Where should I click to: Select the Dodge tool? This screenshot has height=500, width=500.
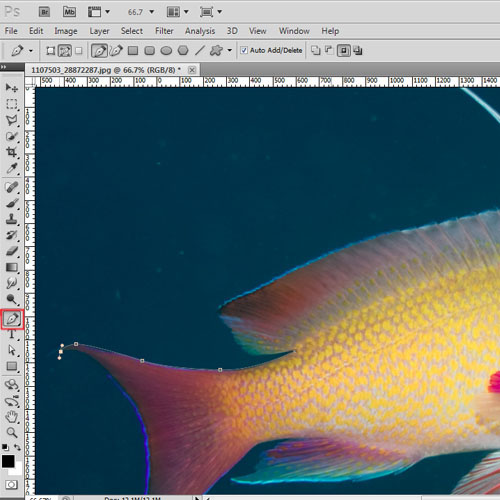[x=12, y=299]
